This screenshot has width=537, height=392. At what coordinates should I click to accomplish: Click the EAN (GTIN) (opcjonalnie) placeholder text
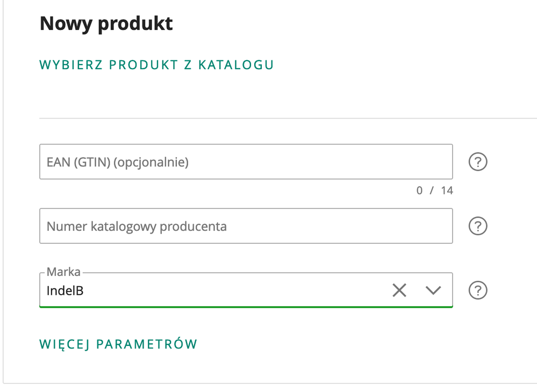point(118,162)
